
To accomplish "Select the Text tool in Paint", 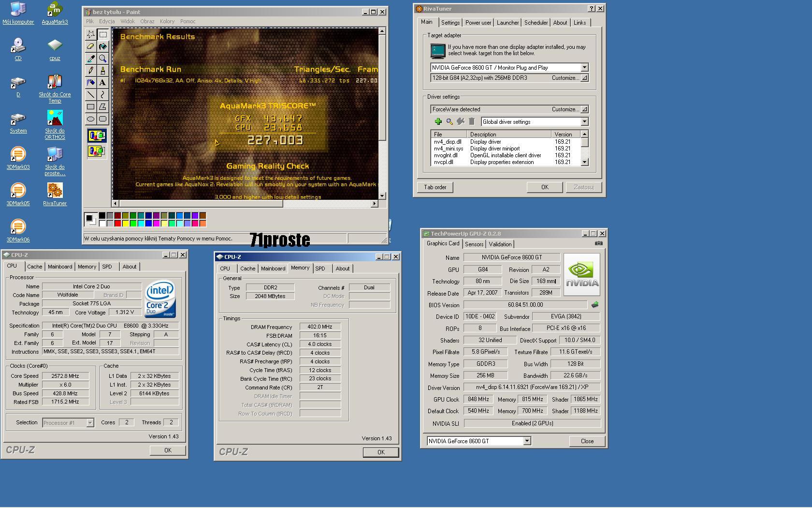I will pos(103,83).
